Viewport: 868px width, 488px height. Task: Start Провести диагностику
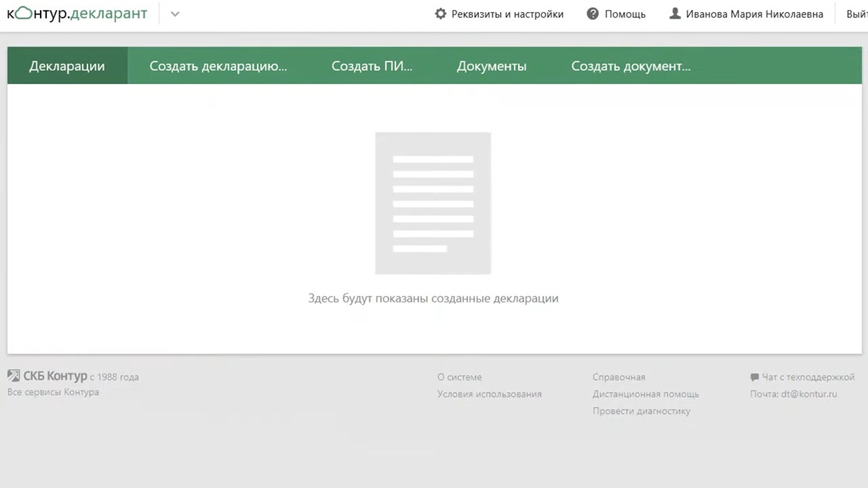point(641,411)
